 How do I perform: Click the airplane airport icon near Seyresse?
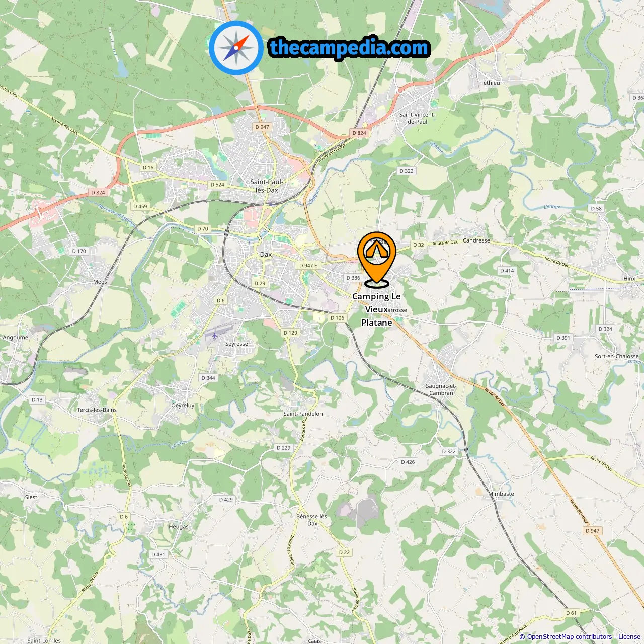pyautogui.click(x=215, y=336)
